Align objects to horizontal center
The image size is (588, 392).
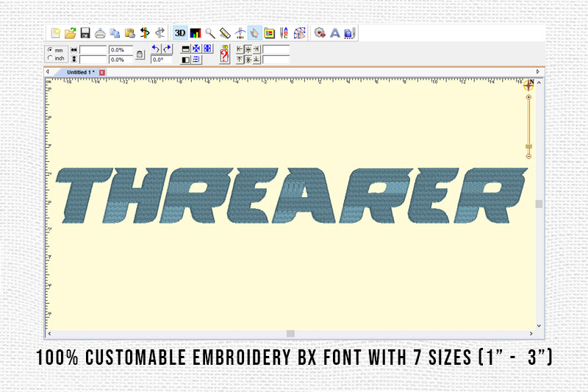pyautogui.click(x=248, y=49)
